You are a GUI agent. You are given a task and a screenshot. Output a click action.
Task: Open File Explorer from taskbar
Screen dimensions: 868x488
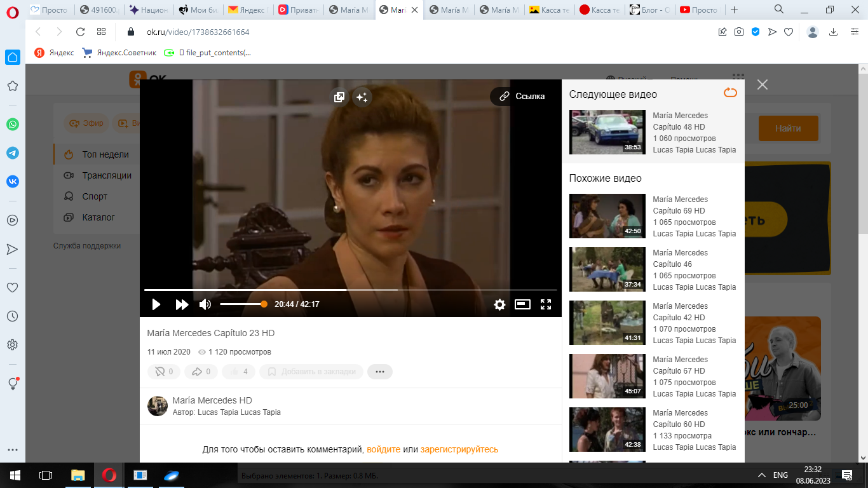(78, 475)
